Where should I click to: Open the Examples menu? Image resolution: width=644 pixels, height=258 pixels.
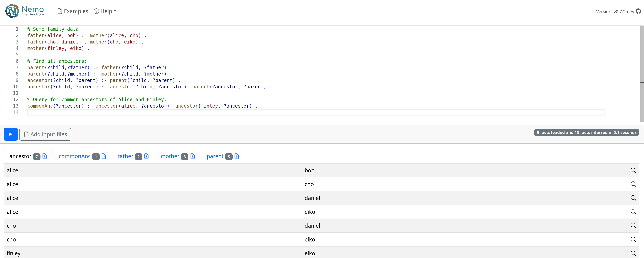(73, 11)
